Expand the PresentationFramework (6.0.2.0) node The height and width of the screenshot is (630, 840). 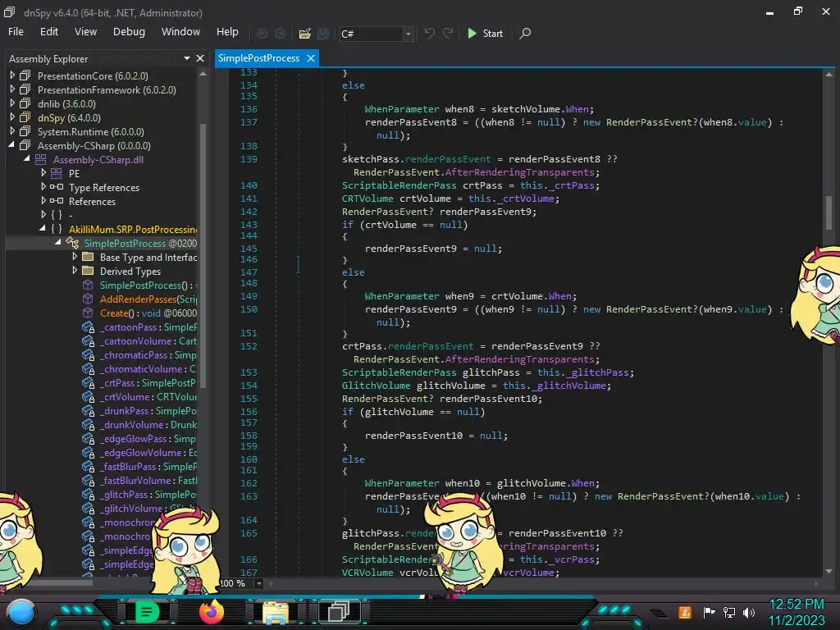point(12,89)
